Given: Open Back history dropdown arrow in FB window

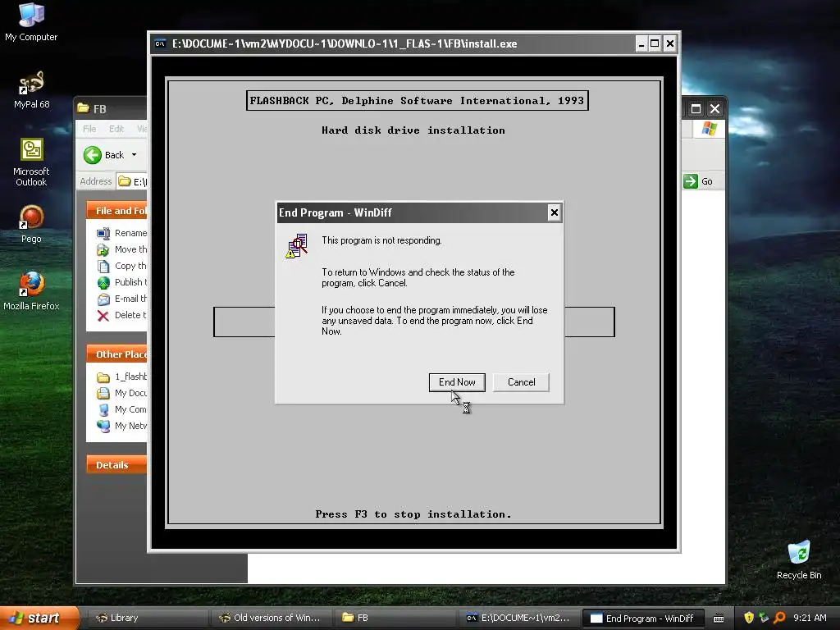Looking at the screenshot, I should (134, 155).
